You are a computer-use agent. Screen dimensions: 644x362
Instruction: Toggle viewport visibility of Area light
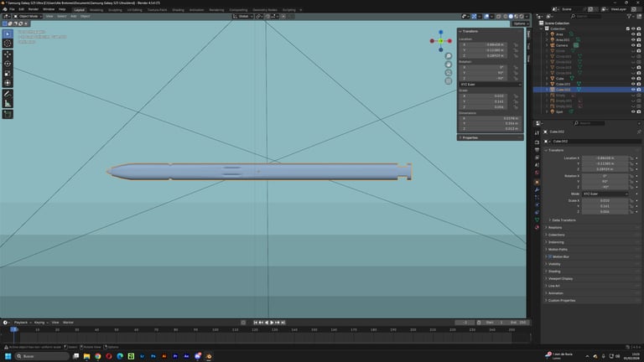[x=633, y=34]
